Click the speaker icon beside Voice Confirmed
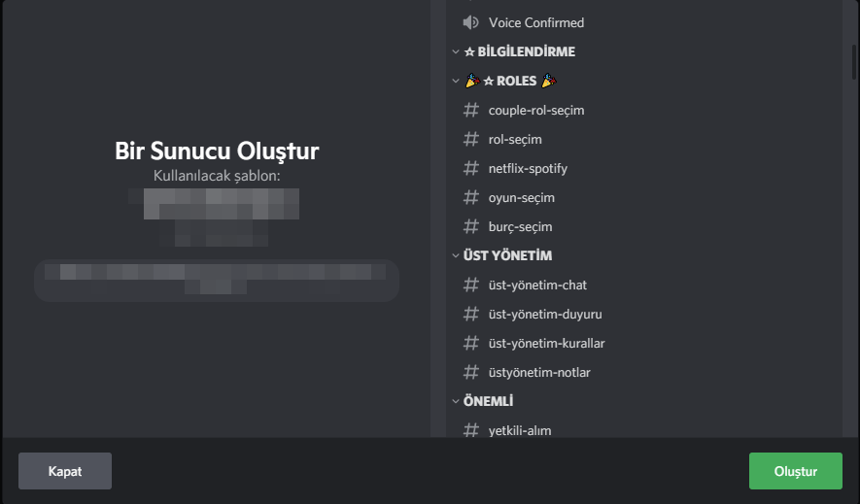Viewport: 860px width, 504px height. 471,22
